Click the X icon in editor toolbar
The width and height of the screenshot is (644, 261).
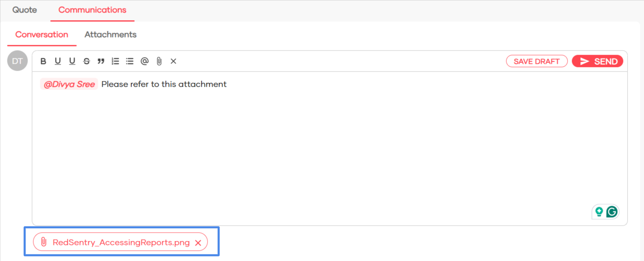click(173, 62)
